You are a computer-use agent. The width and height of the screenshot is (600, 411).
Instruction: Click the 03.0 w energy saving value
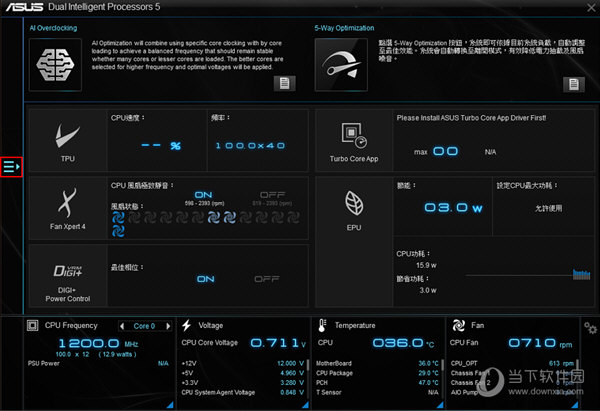[x=453, y=208]
